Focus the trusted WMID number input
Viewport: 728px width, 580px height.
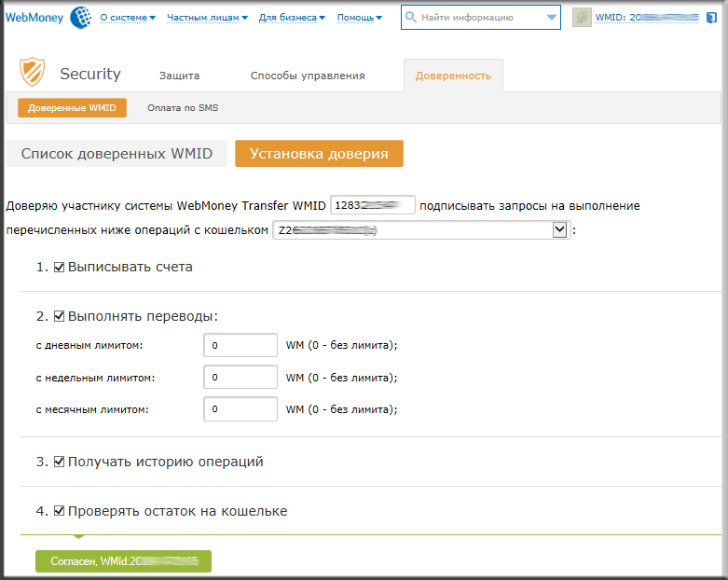373,205
